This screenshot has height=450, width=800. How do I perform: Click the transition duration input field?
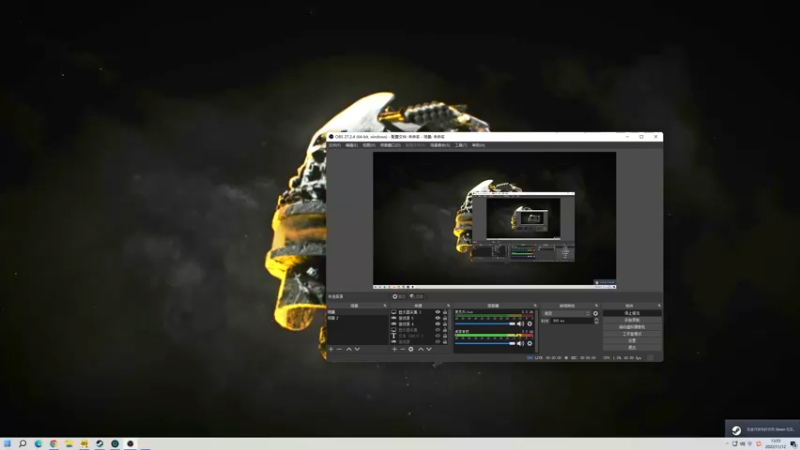(571, 321)
